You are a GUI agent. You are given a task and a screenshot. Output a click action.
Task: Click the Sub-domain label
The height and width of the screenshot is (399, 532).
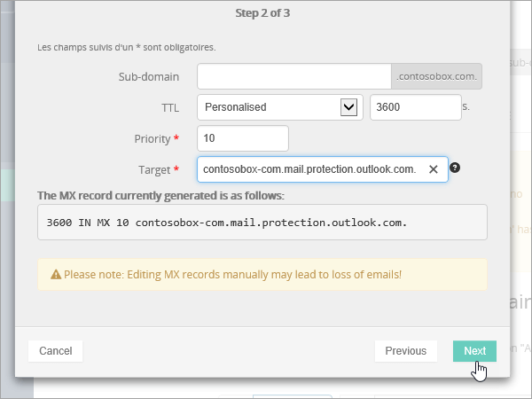(x=148, y=76)
